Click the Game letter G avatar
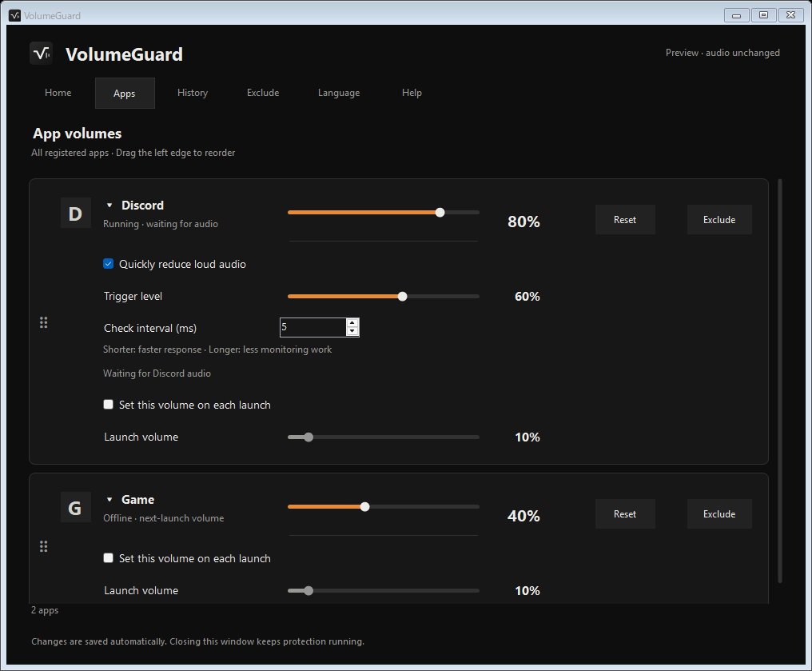 point(76,507)
